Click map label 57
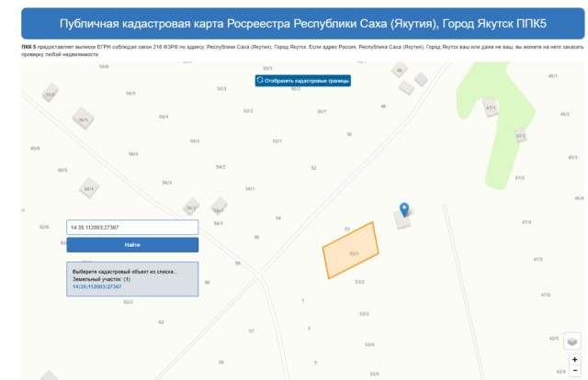Image resolution: width=588 pixels, height=380 pixels. pos(252,331)
